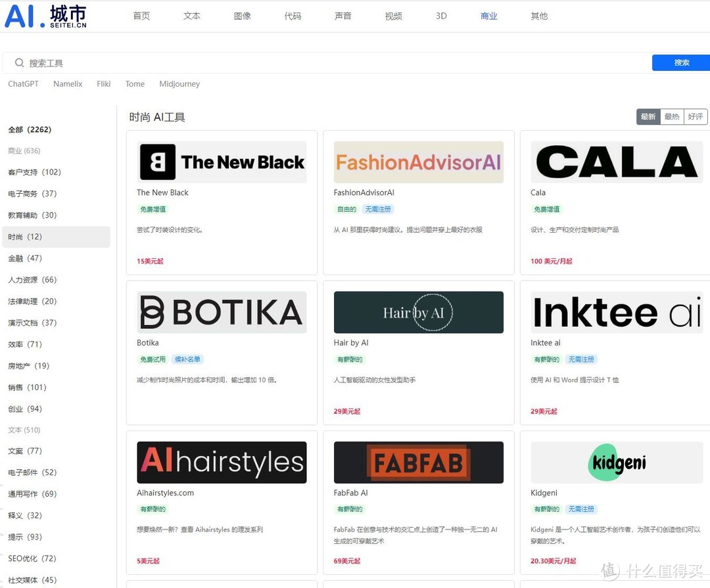Open the Inktee ai logo banner

(x=616, y=312)
